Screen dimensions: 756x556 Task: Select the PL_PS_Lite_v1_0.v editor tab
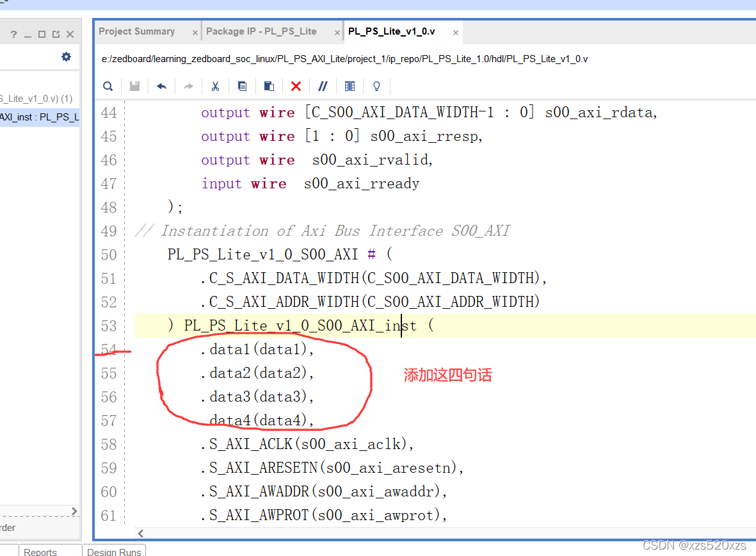[392, 31]
